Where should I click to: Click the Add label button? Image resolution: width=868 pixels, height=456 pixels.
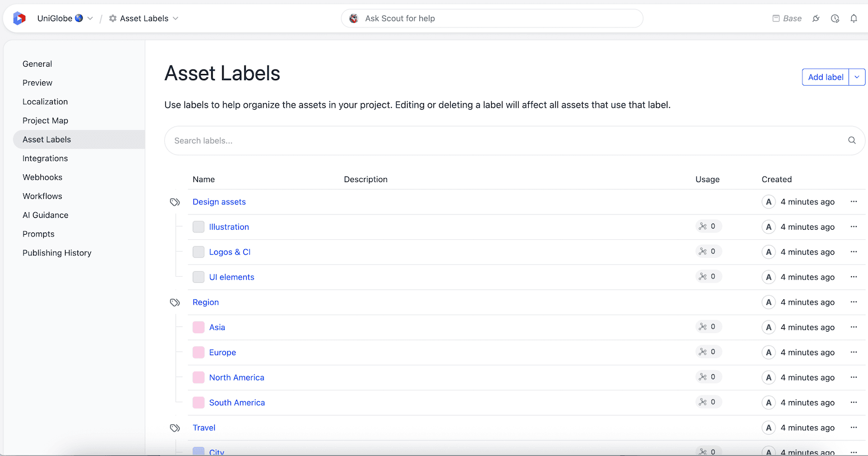coord(825,77)
